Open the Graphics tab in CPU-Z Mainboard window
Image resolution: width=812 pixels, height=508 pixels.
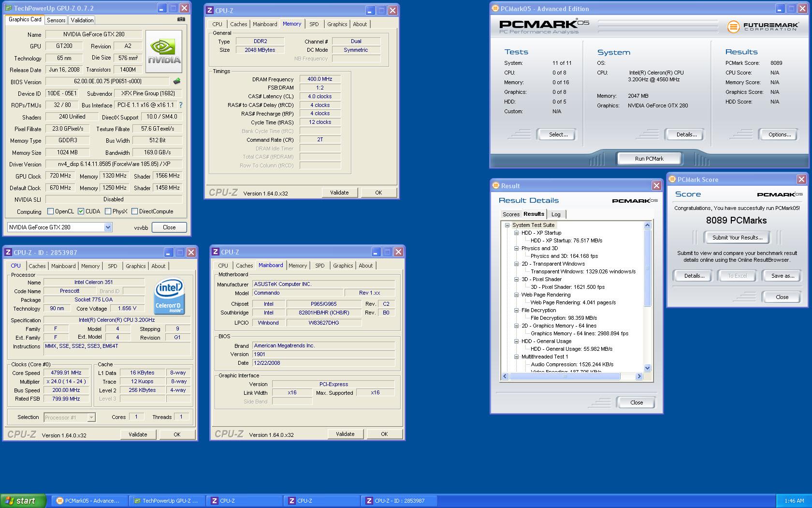click(x=343, y=266)
